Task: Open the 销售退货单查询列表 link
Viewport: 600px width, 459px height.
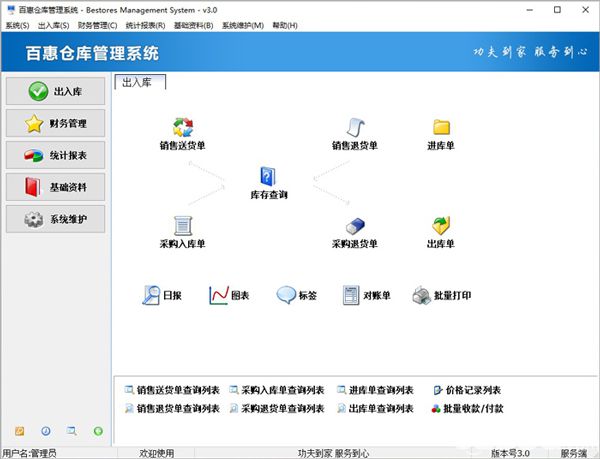Action: point(178,409)
